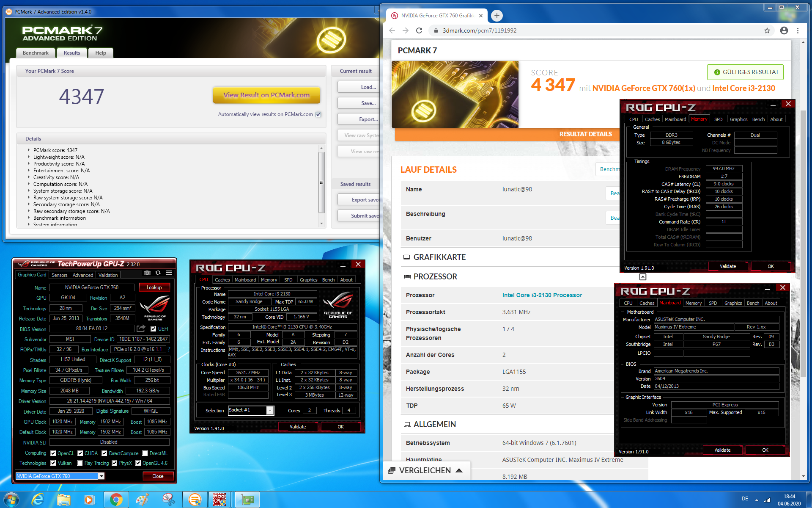Screen dimensions: 812x508
Task: Expand the Productivity score detail row
Action: tap(29, 163)
